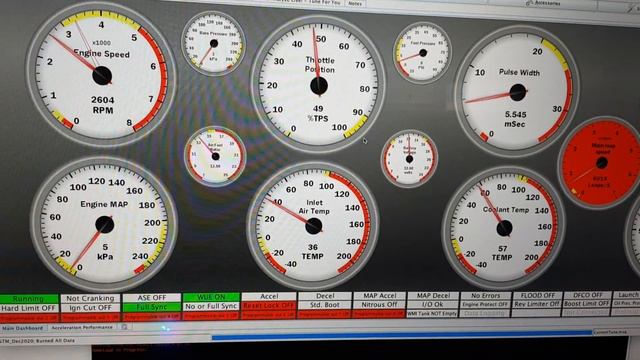Screen dimensions: 640x360
Task: Click the FLOOD OFF indicator
Action: click(537, 295)
